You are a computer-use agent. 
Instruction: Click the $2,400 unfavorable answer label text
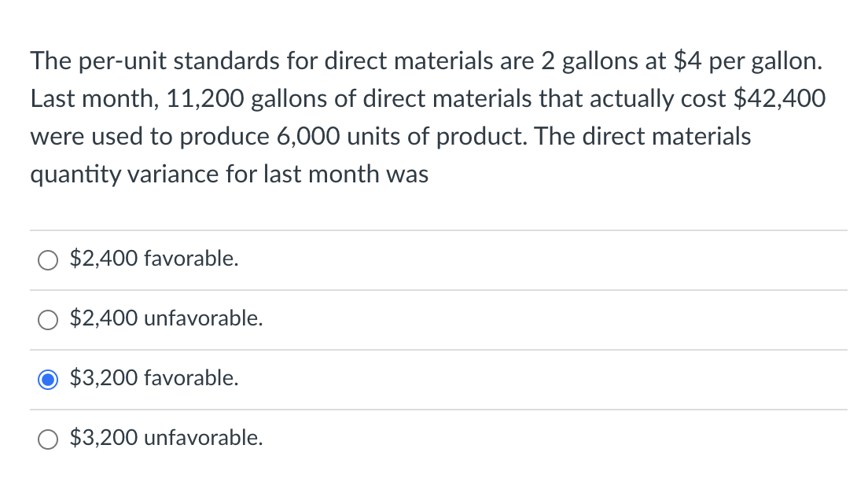coord(165,318)
